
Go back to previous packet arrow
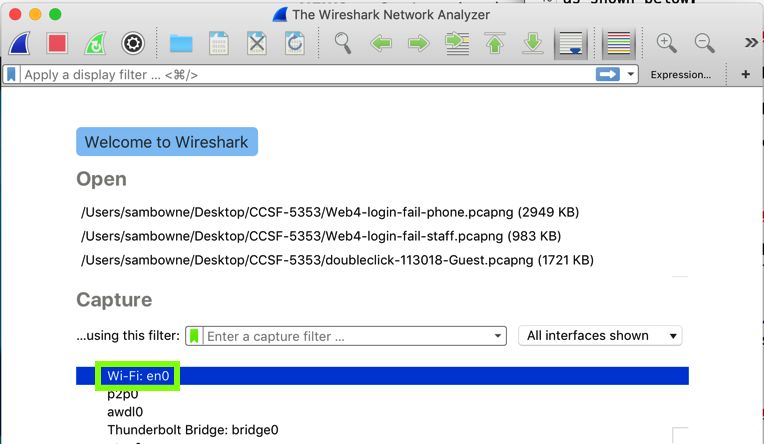(381, 43)
